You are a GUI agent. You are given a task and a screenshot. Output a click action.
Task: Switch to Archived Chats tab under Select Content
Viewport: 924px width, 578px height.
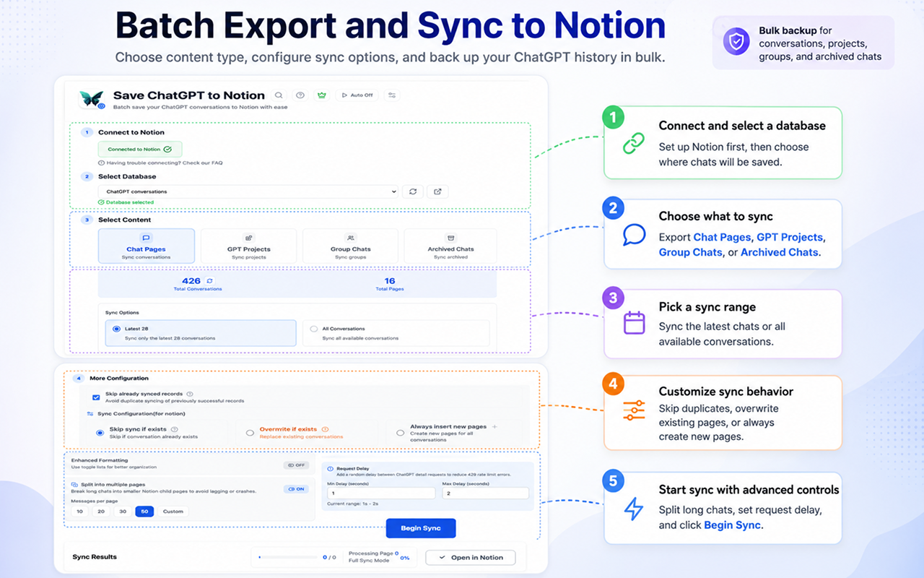click(450, 246)
